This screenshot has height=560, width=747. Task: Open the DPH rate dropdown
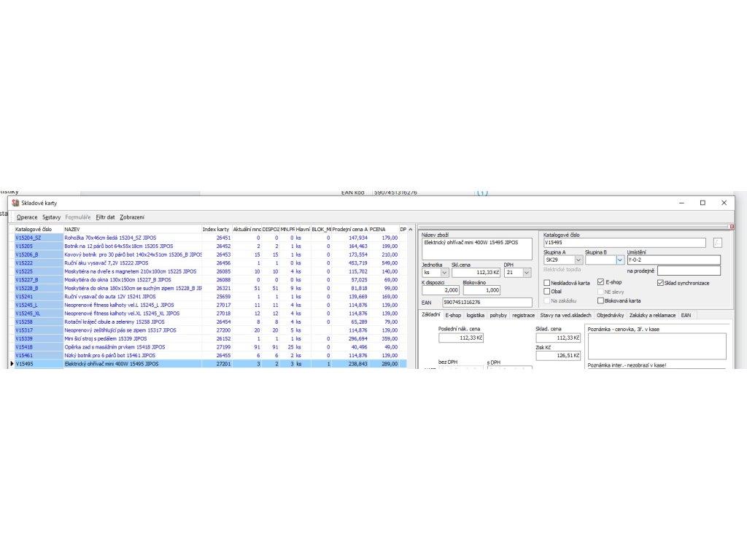[527, 273]
